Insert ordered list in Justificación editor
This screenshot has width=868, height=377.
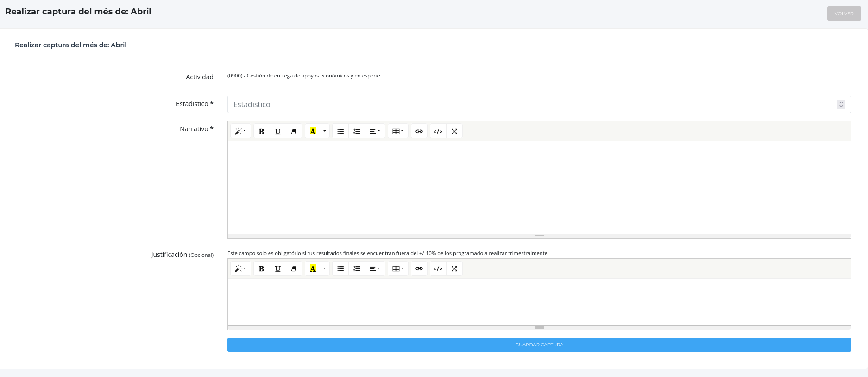(x=357, y=268)
